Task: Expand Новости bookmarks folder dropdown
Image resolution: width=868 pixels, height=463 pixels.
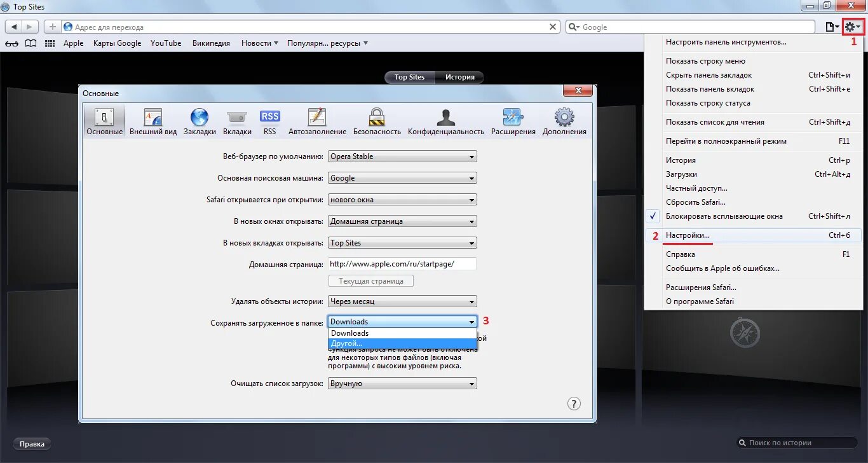Action: [x=260, y=43]
